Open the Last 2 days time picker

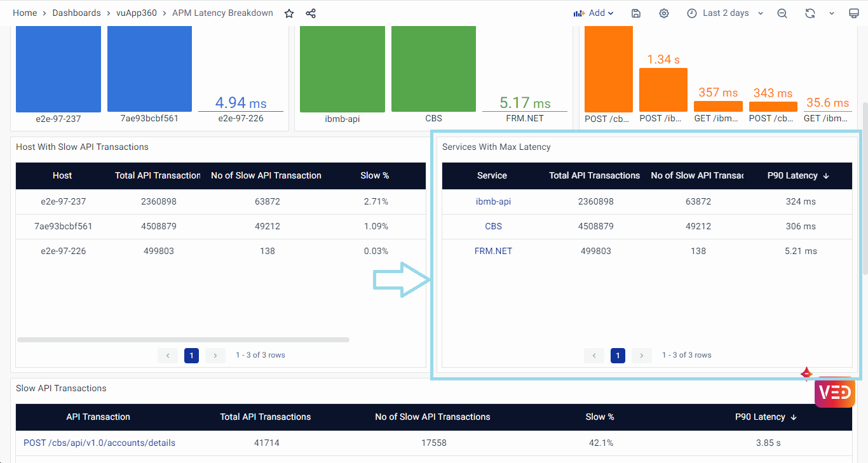click(x=725, y=13)
